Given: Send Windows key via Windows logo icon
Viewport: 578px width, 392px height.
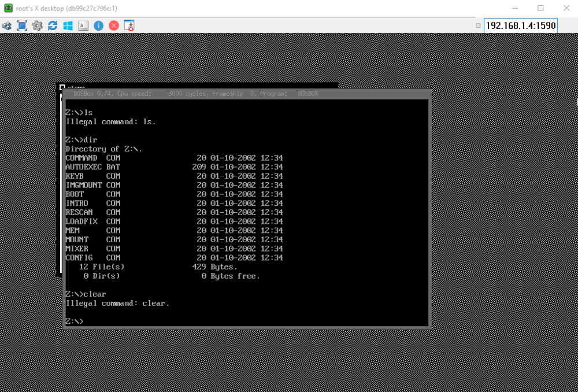Looking at the screenshot, I should 68,25.
